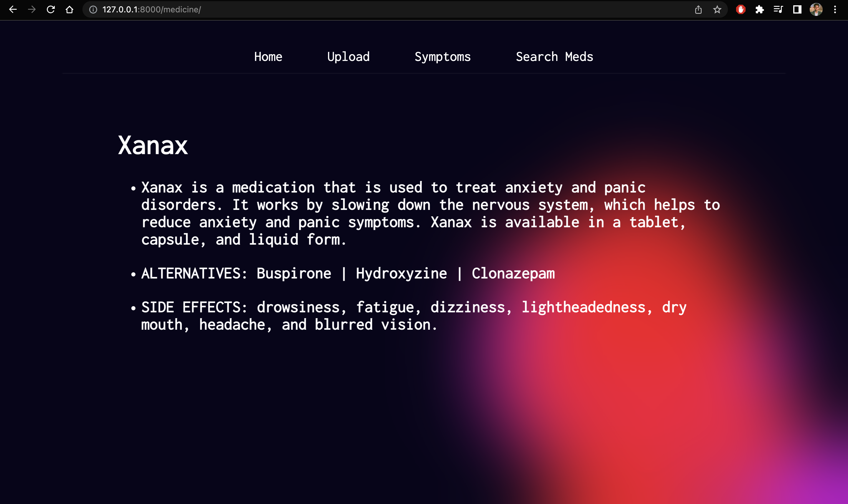Click the ALTERNATIVES list line
The image size is (848, 504).
pos(348,273)
